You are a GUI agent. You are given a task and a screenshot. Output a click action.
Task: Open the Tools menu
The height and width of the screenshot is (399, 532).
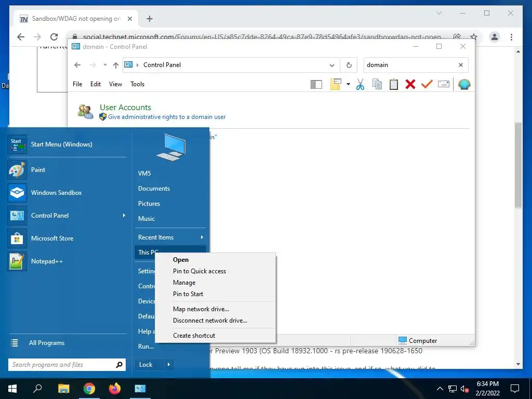point(137,84)
